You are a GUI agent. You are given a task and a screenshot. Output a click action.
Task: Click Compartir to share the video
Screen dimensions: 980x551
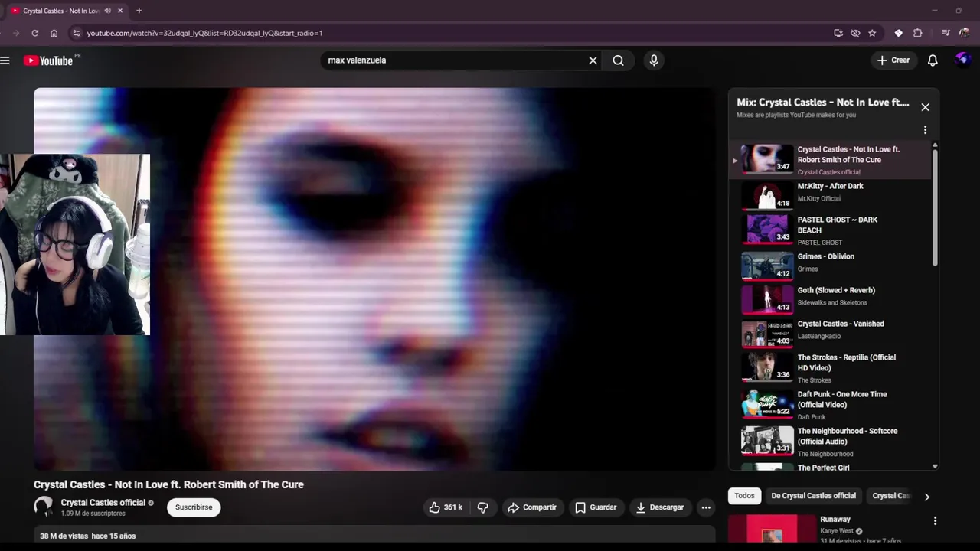click(x=532, y=507)
